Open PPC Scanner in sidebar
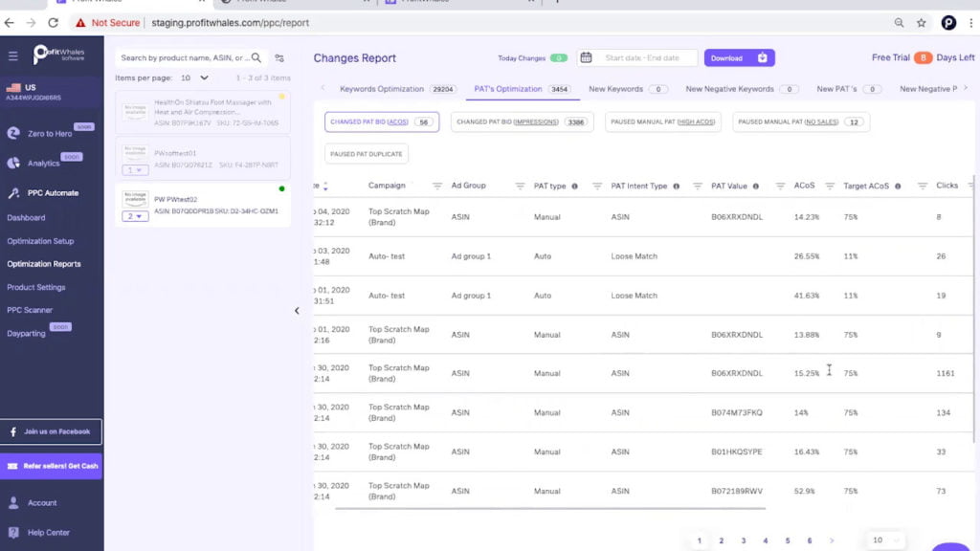The height and width of the screenshot is (551, 980). (30, 310)
